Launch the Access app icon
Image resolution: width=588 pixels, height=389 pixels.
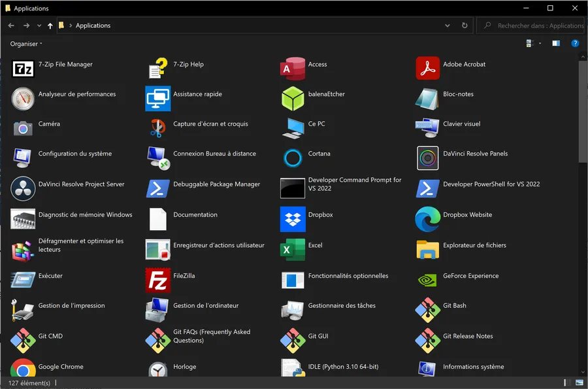[x=293, y=69]
